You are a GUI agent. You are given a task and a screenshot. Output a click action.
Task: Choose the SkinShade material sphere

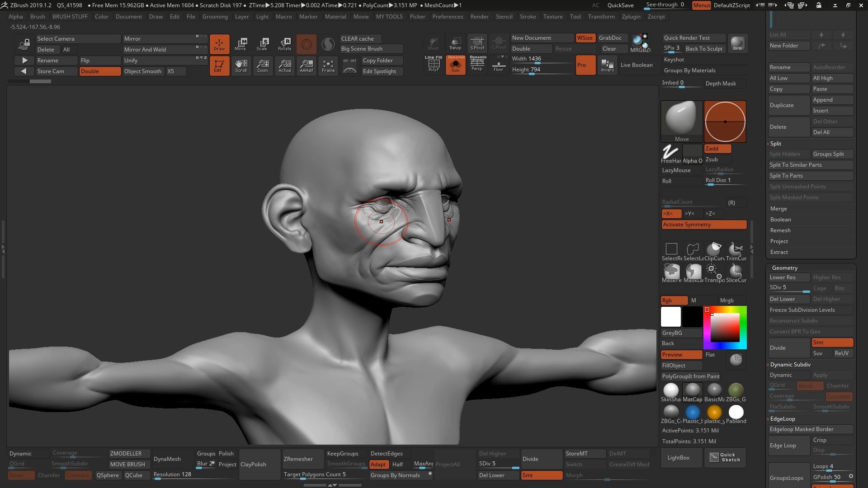pos(671,392)
